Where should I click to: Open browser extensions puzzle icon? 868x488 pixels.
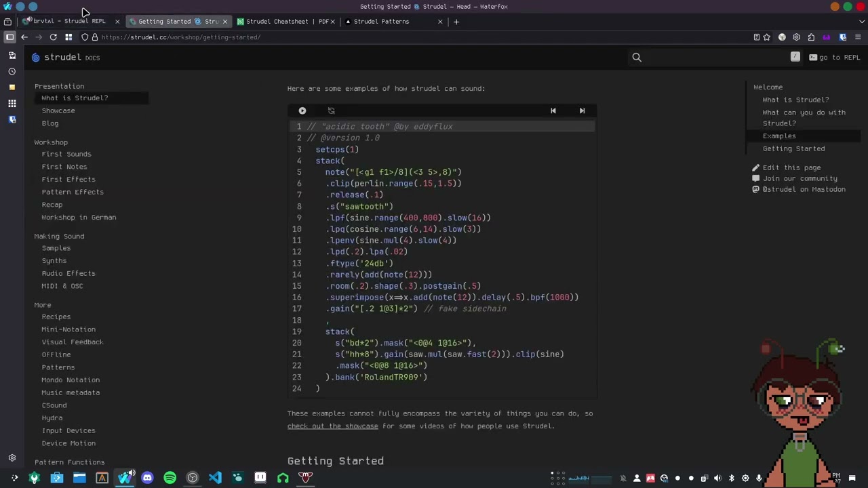click(811, 37)
